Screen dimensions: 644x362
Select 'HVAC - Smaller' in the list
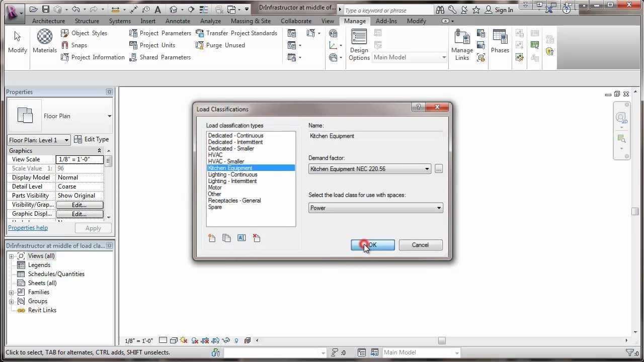[226, 162]
